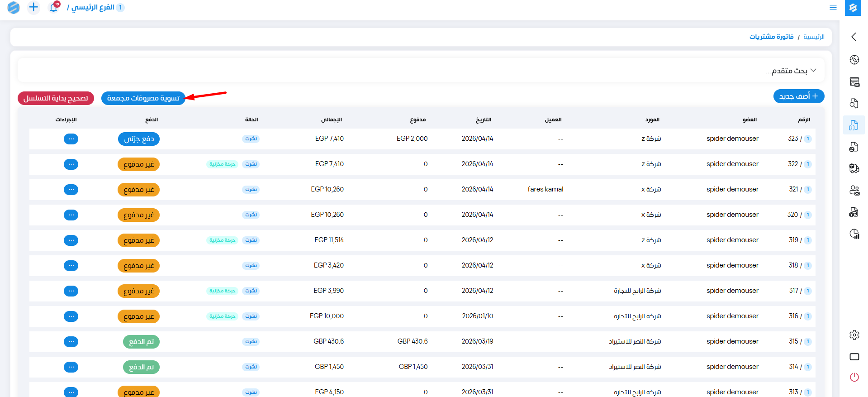Click غير مدفوع badge on invoice 322
The image size is (868, 397).
[139, 164]
